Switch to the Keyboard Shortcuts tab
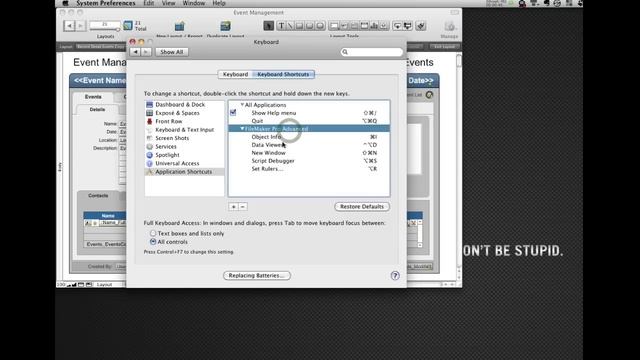 [283, 74]
